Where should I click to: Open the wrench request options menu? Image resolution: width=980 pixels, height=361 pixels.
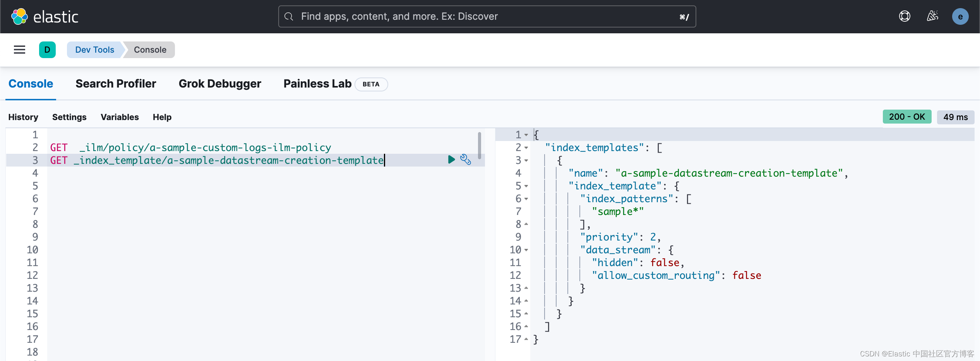tap(465, 160)
